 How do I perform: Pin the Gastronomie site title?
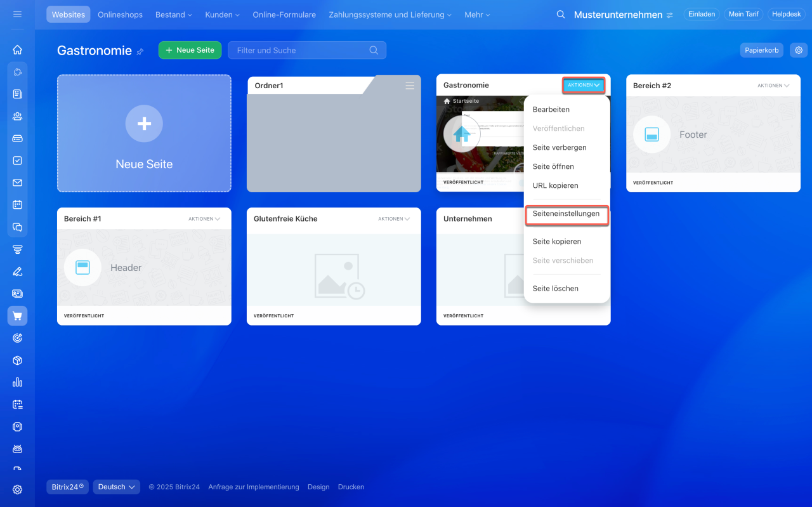tap(140, 51)
